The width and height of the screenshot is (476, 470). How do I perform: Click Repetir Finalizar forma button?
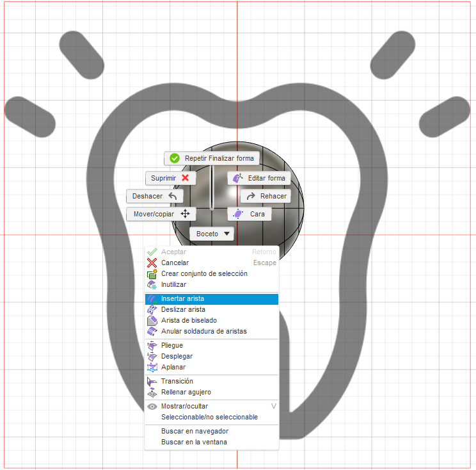212,158
